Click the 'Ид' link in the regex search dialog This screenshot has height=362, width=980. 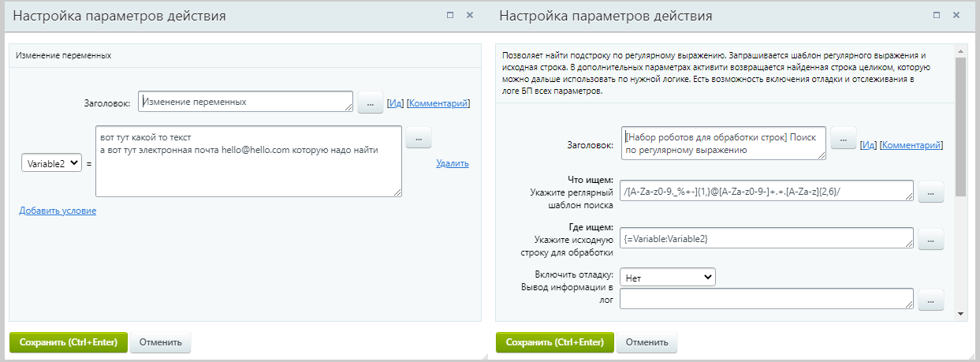tap(868, 145)
